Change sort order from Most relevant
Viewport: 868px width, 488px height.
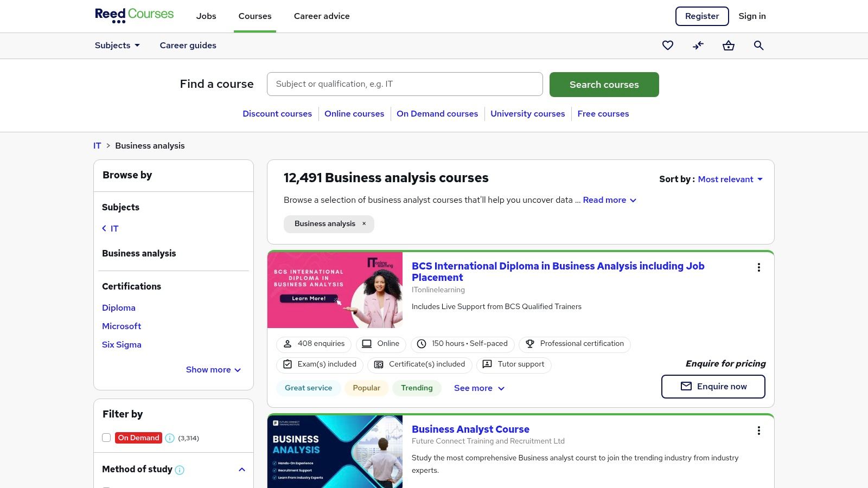730,179
